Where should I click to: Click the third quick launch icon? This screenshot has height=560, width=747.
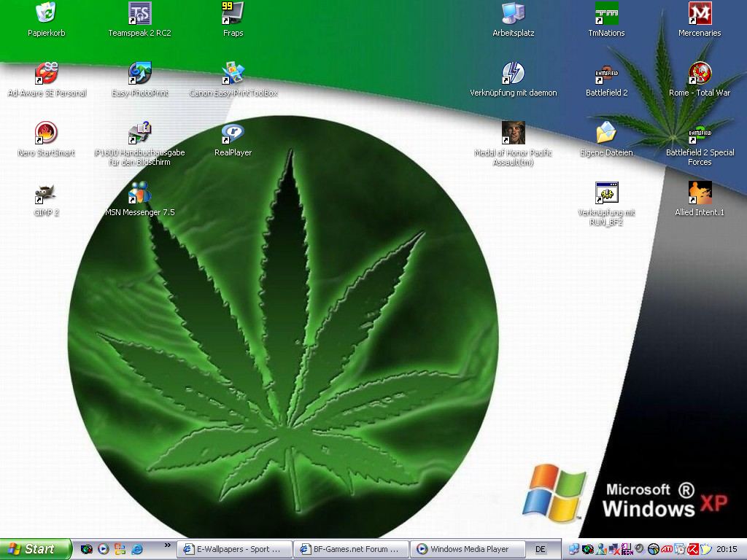(120, 549)
